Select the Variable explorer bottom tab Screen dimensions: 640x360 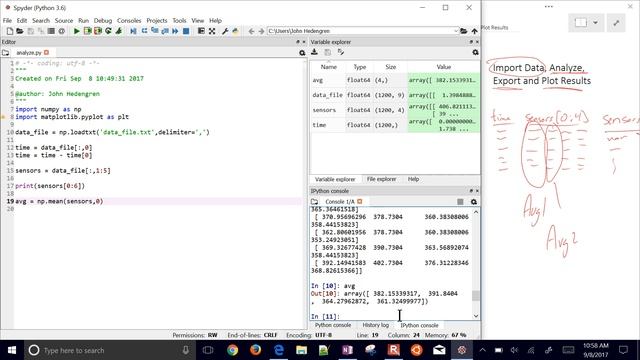point(335,179)
